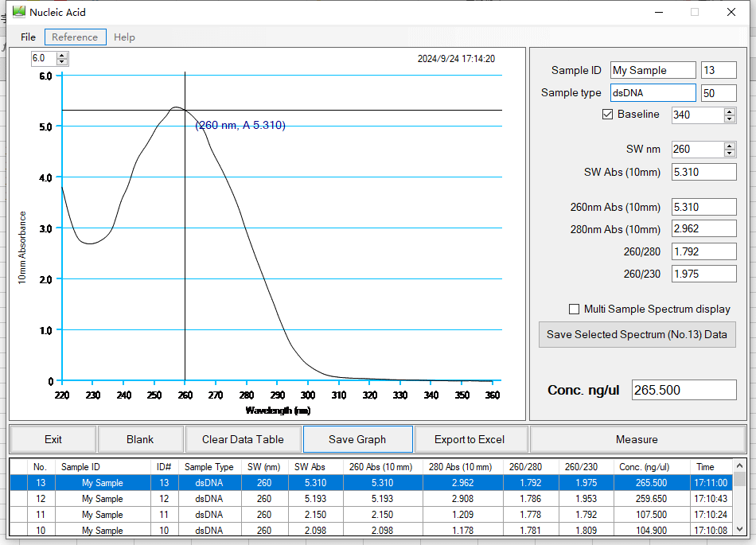756x545 pixels.
Task: Increase the SW nm wavelength value
Action: (x=730, y=146)
